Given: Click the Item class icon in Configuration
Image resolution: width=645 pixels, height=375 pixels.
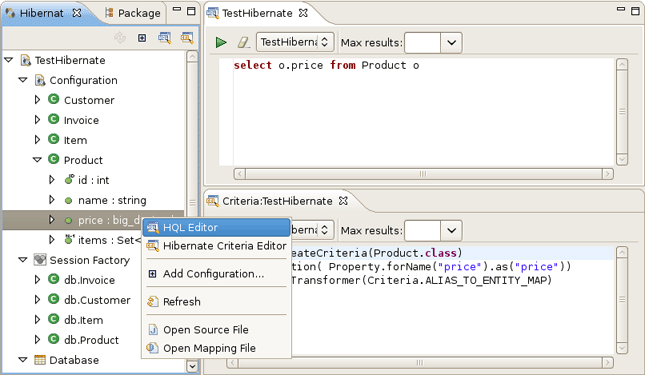Looking at the screenshot, I should 53,139.
